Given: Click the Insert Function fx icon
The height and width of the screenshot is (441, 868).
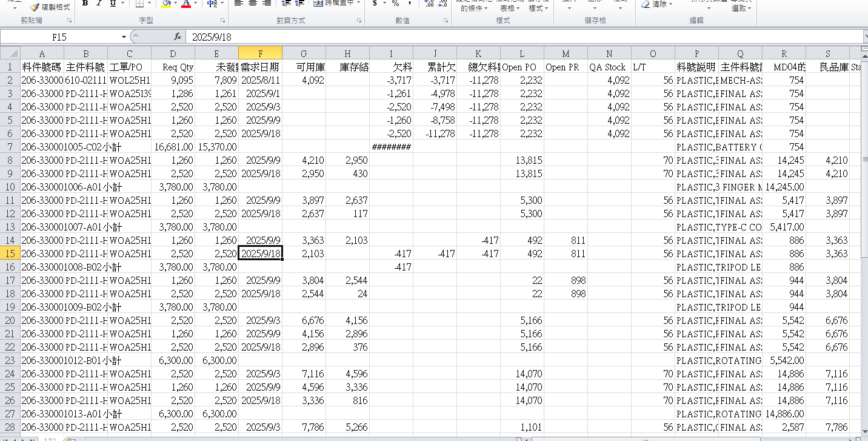Looking at the screenshot, I should pyautogui.click(x=178, y=37).
